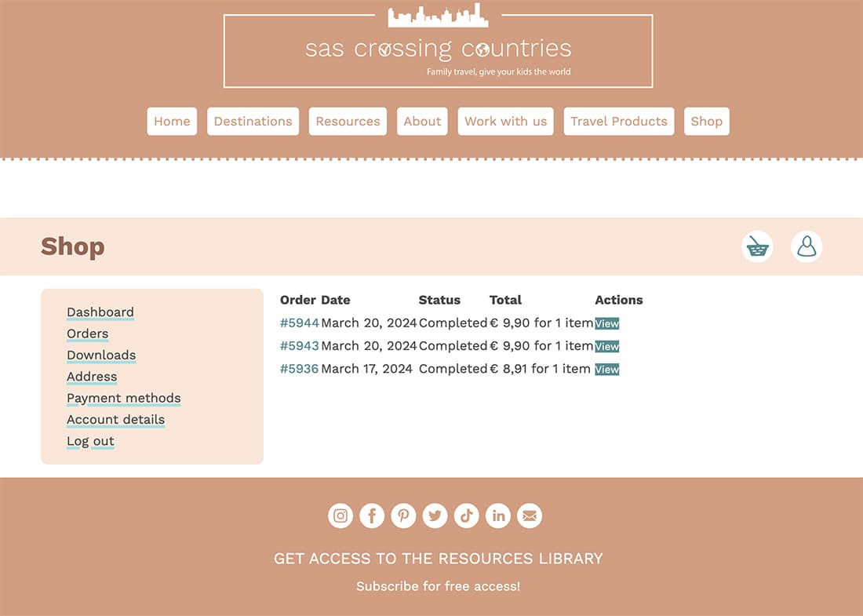Open the shopping basket icon
The image size is (863, 616).
pos(757,246)
